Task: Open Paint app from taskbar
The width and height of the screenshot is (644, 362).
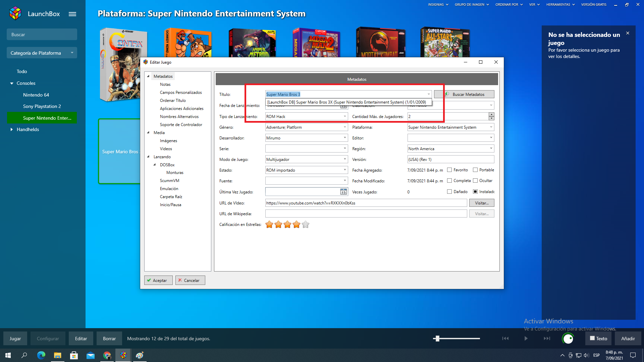Action: pyautogui.click(x=140, y=355)
